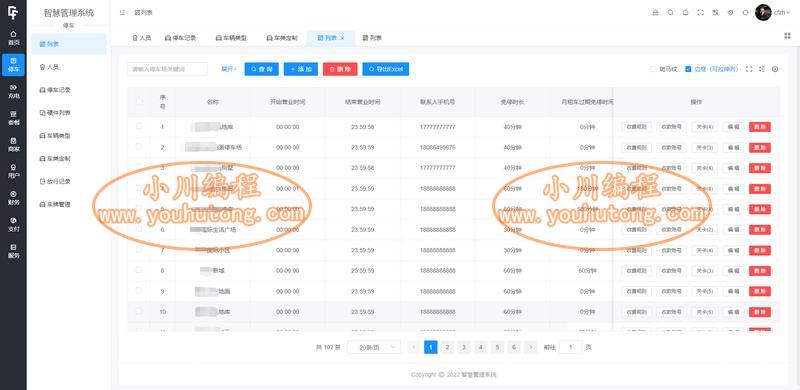Click the header search magnifier icon

pyautogui.click(x=670, y=13)
